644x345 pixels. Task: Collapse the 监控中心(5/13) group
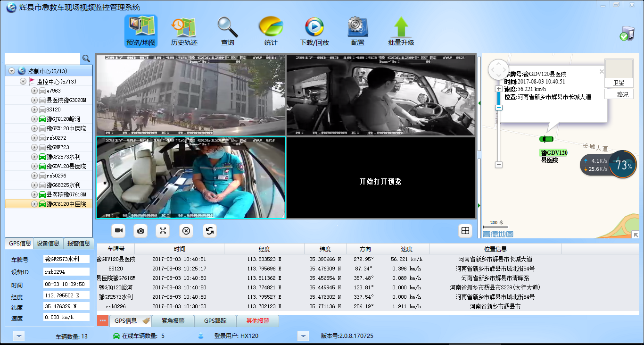pos(23,81)
